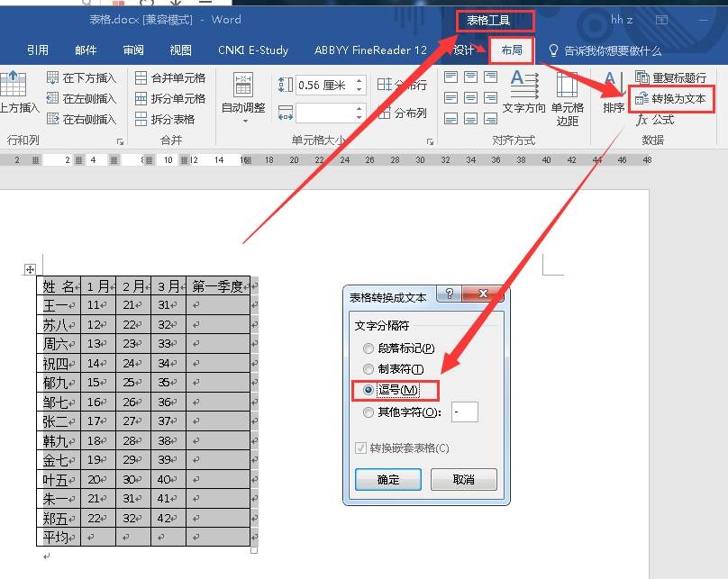Click the table move handle icon
Screen dimensions: 728x579
point(30,269)
